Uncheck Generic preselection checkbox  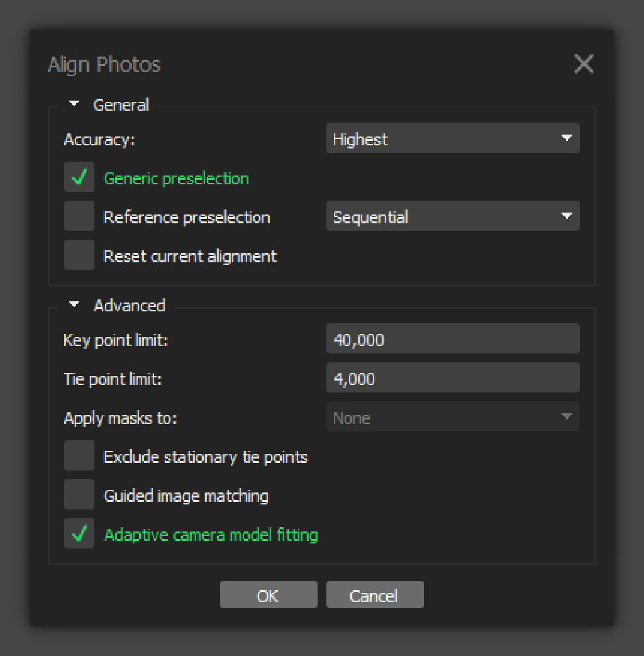[x=79, y=178]
